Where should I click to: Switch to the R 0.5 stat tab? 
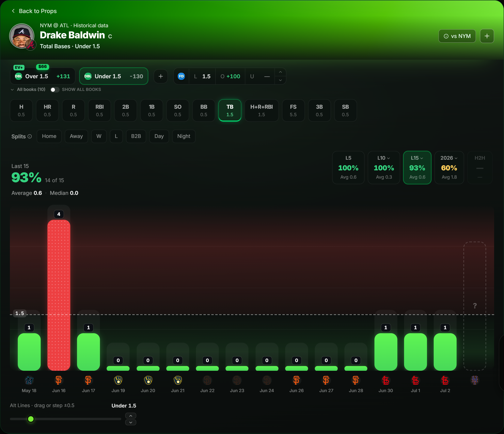click(73, 110)
